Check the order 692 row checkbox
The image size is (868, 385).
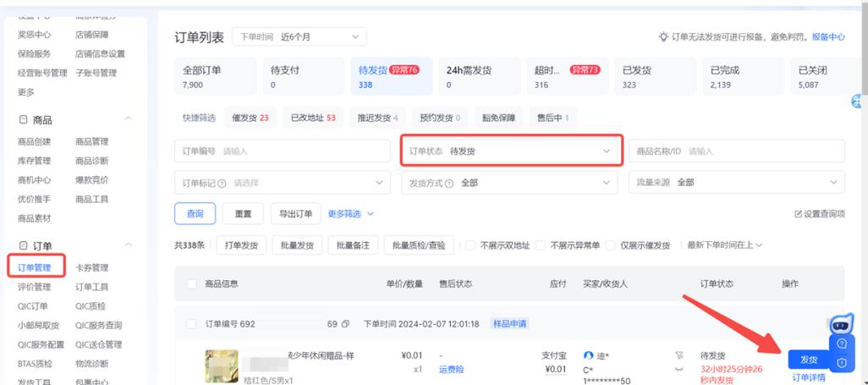(191, 324)
